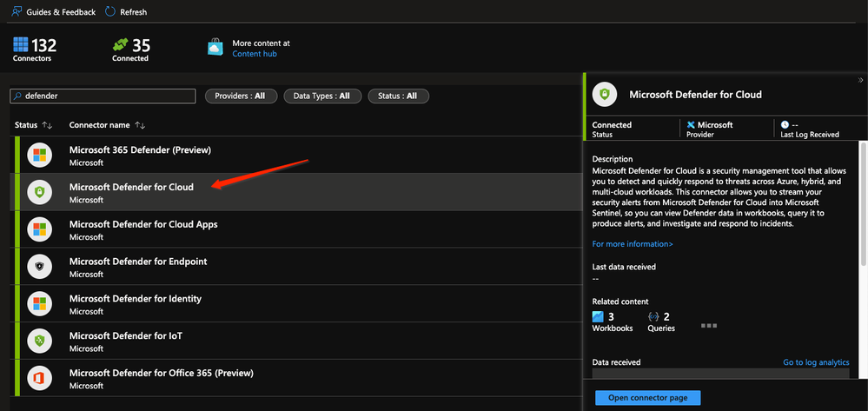Click the Data received heading
This screenshot has height=411, width=868.
tap(616, 362)
